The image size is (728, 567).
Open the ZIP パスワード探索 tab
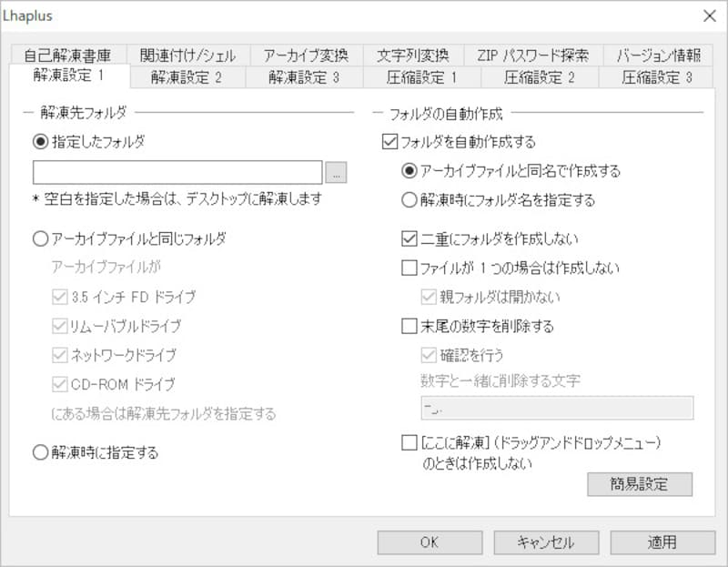tap(530, 55)
